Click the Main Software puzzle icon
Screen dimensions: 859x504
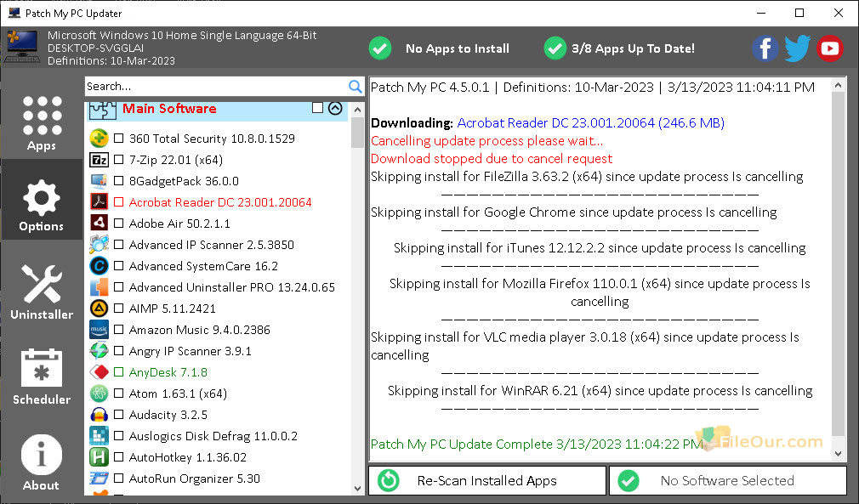pos(102,110)
